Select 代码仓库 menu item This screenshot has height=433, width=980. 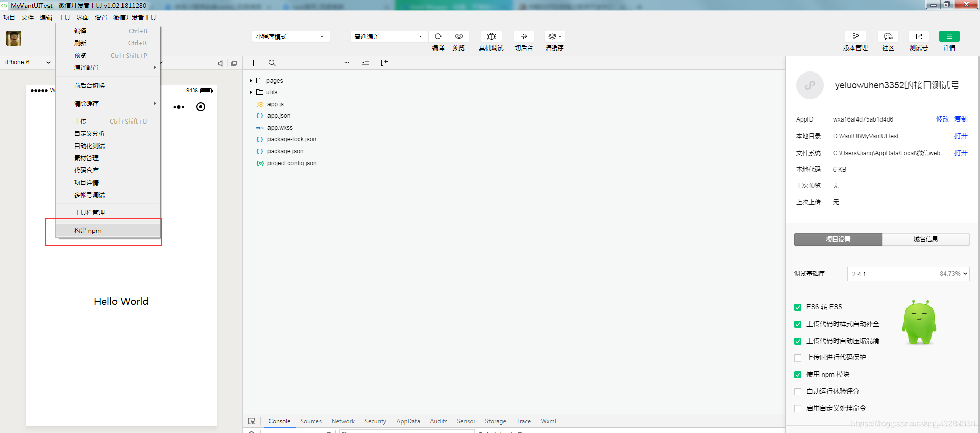[108, 170]
